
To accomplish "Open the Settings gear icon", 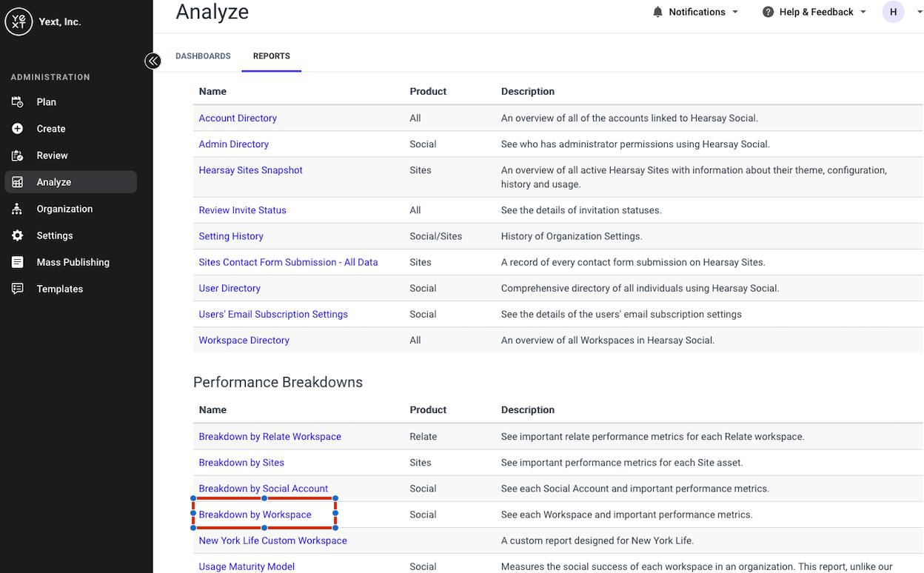I will pos(18,235).
